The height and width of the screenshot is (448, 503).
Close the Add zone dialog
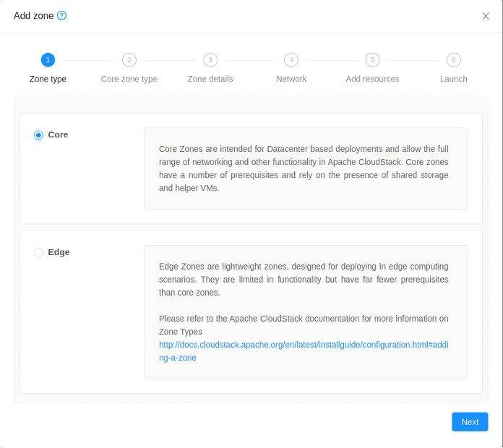tap(486, 16)
